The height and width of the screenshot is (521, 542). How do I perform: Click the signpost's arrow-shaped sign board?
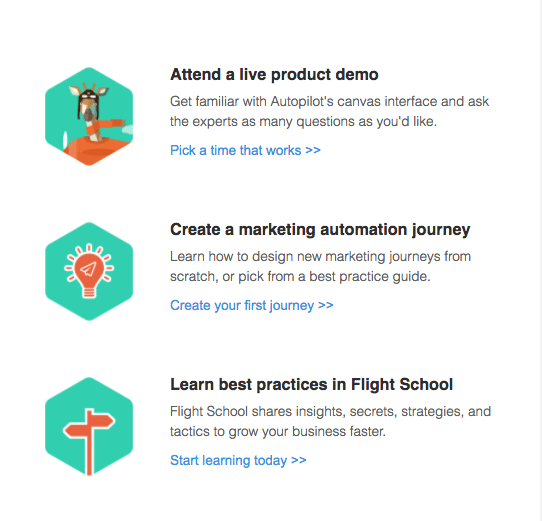pyautogui.click(x=89, y=425)
